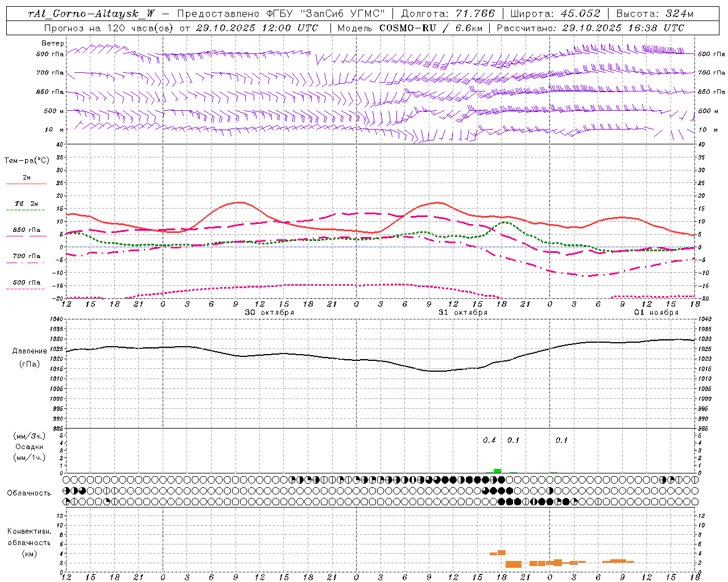728x582 pixels.
Task: Click the (км) units label
Action: tap(30, 554)
